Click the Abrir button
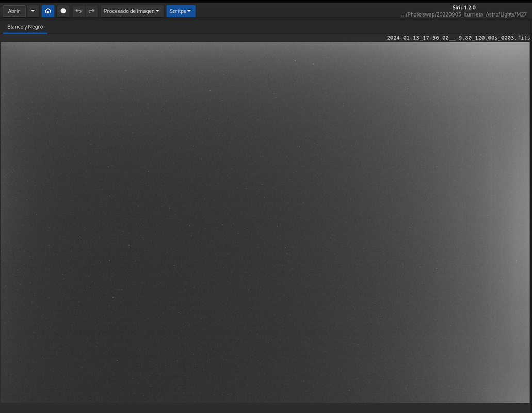 (14, 11)
